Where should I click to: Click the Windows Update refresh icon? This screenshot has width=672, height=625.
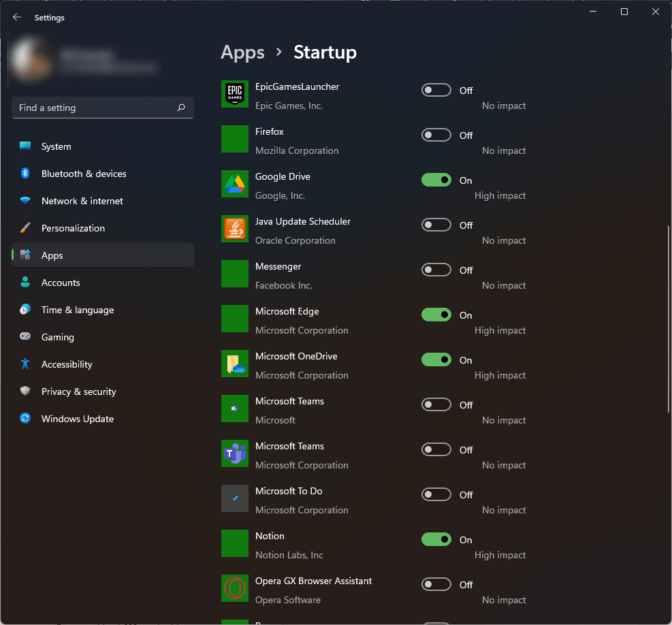pyautogui.click(x=25, y=418)
